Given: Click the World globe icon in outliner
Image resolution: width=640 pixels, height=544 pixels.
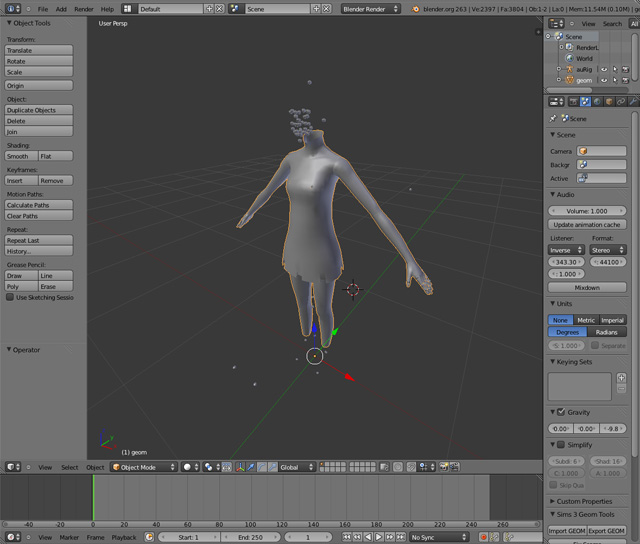Looking at the screenshot, I should 569,58.
